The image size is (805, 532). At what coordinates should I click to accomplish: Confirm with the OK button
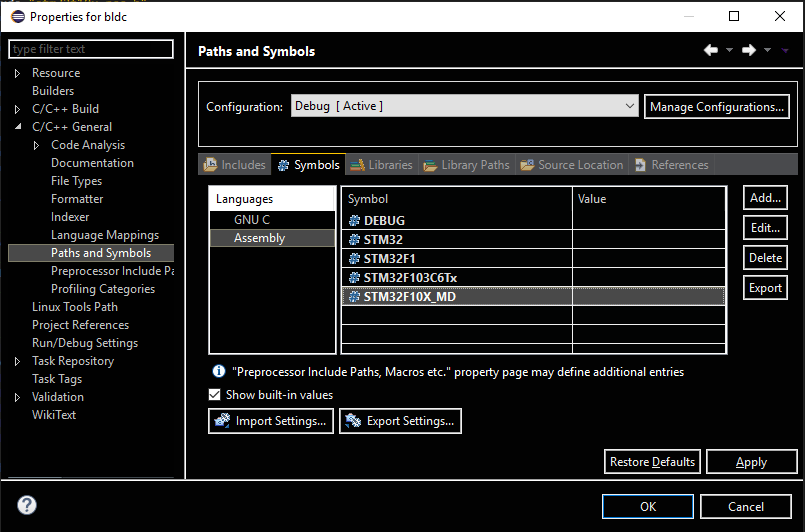(x=648, y=507)
